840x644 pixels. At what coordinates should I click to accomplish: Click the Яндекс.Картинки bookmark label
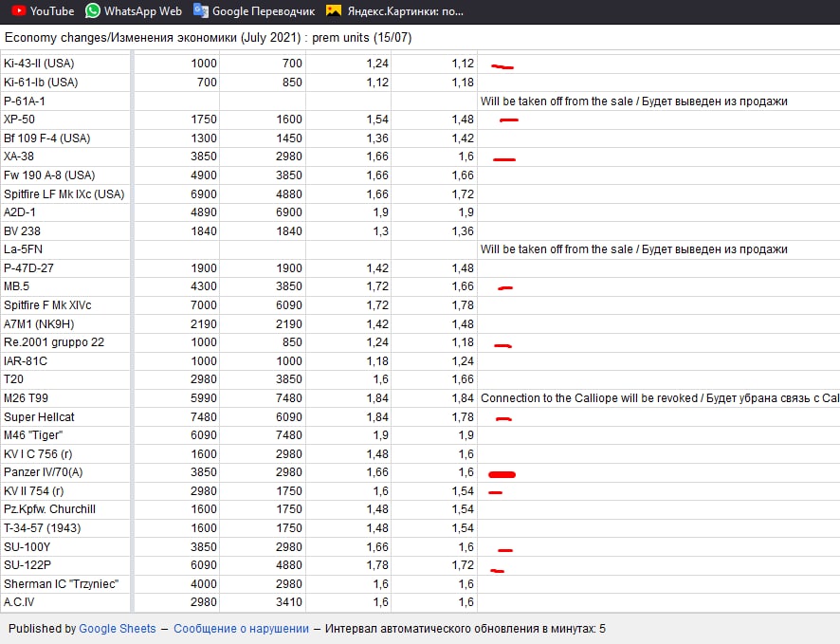point(406,11)
